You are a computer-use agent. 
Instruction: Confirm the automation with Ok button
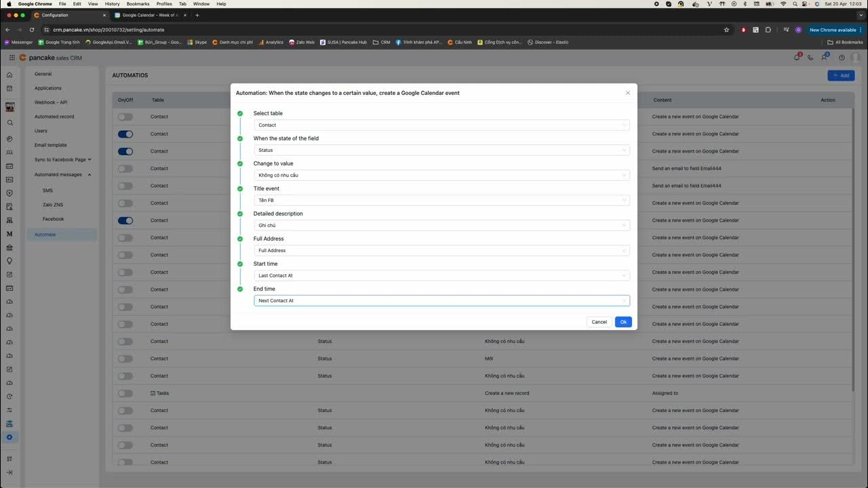click(x=623, y=322)
